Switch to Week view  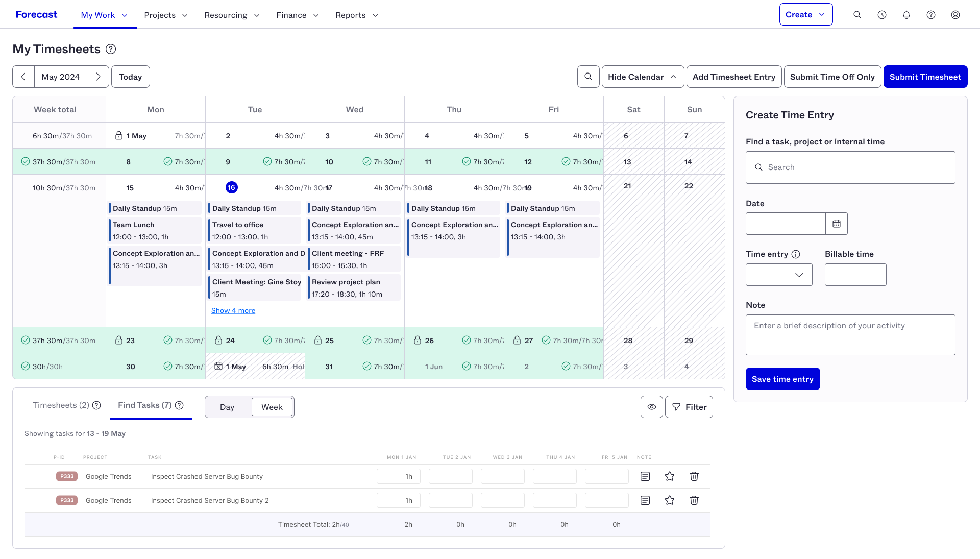click(x=272, y=407)
